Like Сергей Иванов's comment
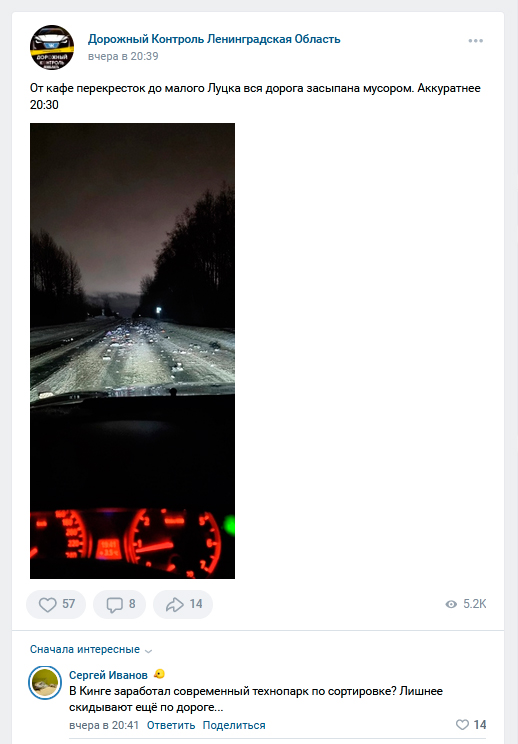The height and width of the screenshot is (744, 518). coord(462,725)
